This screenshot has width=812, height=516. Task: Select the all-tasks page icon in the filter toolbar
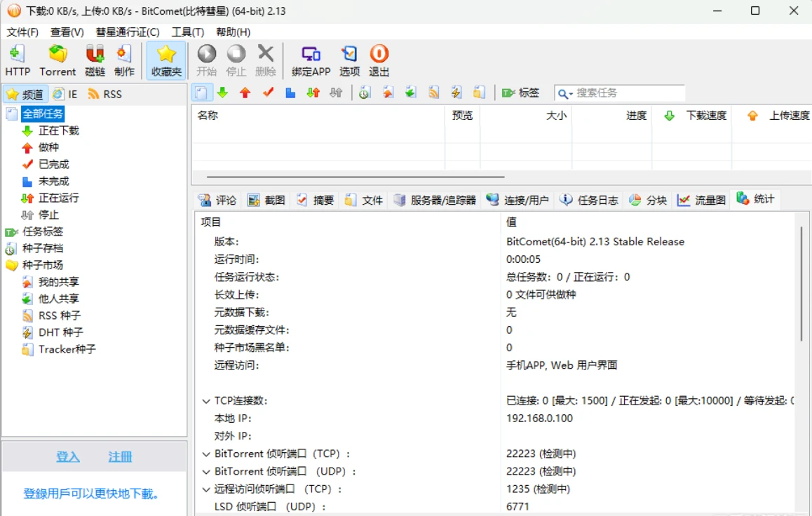[x=201, y=93]
